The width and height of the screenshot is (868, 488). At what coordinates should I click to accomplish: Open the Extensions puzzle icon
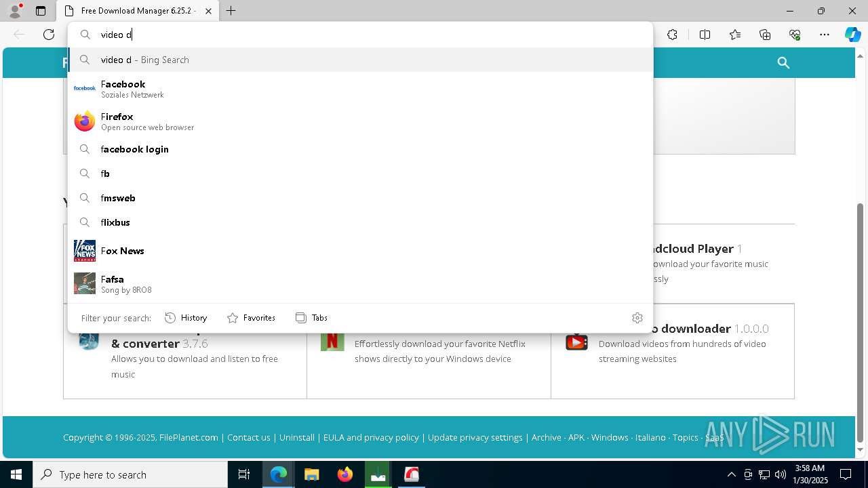point(672,35)
